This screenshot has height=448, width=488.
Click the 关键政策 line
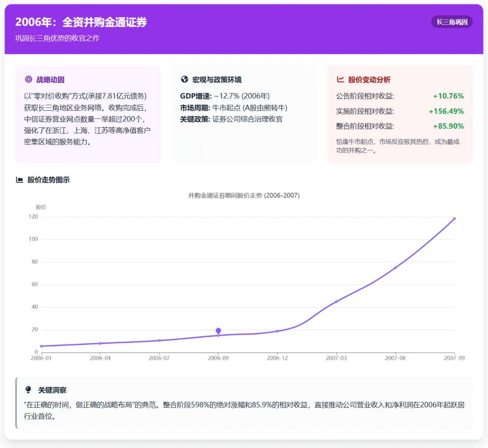231,119
